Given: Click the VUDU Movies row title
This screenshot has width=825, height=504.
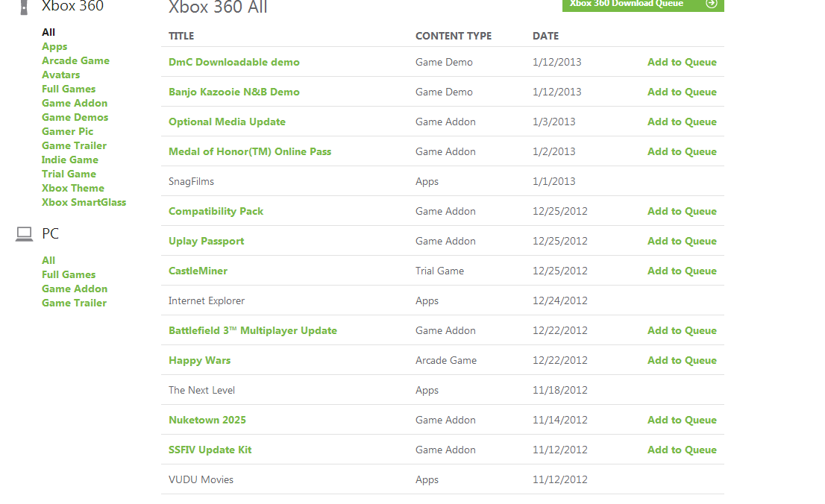Looking at the screenshot, I should (201, 480).
